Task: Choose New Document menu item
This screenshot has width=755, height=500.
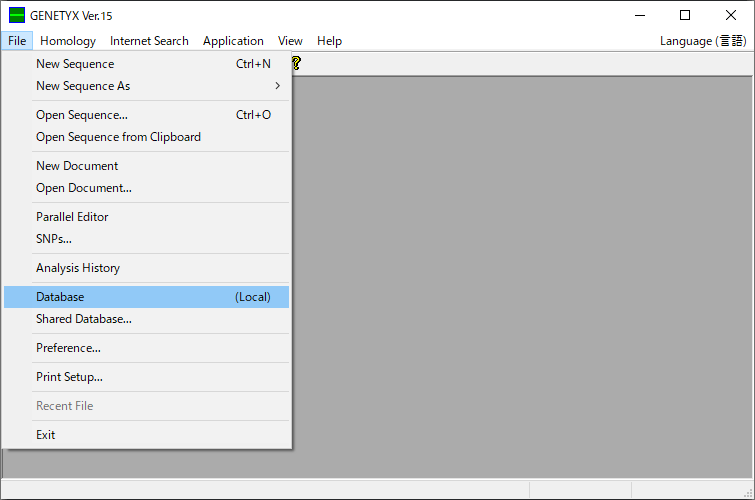Action: pyautogui.click(x=146, y=166)
